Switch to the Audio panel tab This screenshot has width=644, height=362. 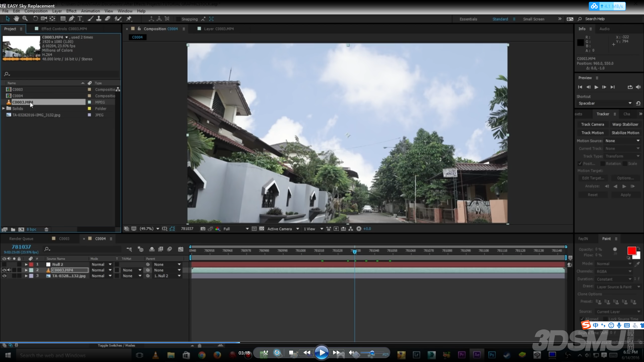(604, 29)
